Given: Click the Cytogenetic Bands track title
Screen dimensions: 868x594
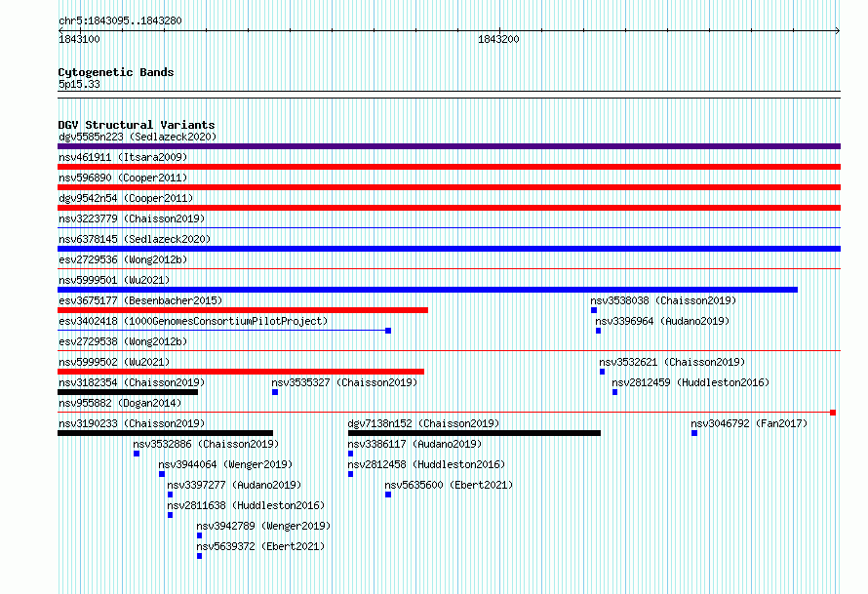Looking at the screenshot, I should point(116,72).
